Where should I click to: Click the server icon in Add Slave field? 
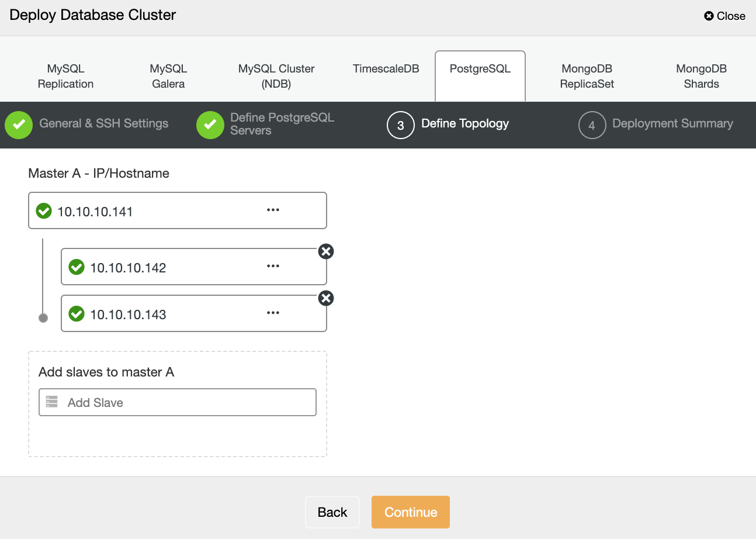point(52,402)
